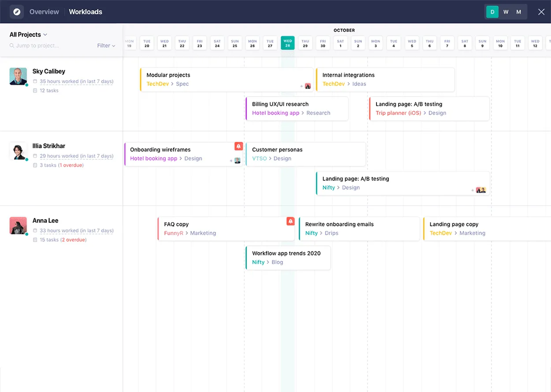
Task: Keep daily view by pressing D toggle
Action: click(492, 12)
